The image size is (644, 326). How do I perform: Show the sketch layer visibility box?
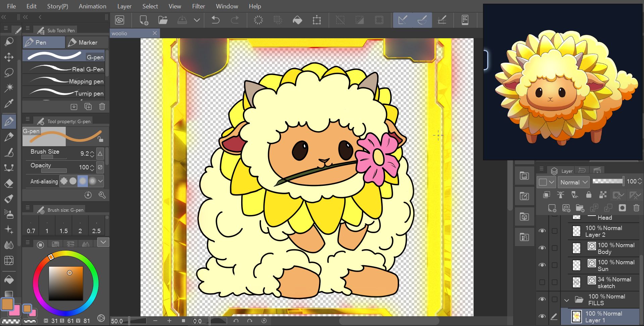point(542,282)
